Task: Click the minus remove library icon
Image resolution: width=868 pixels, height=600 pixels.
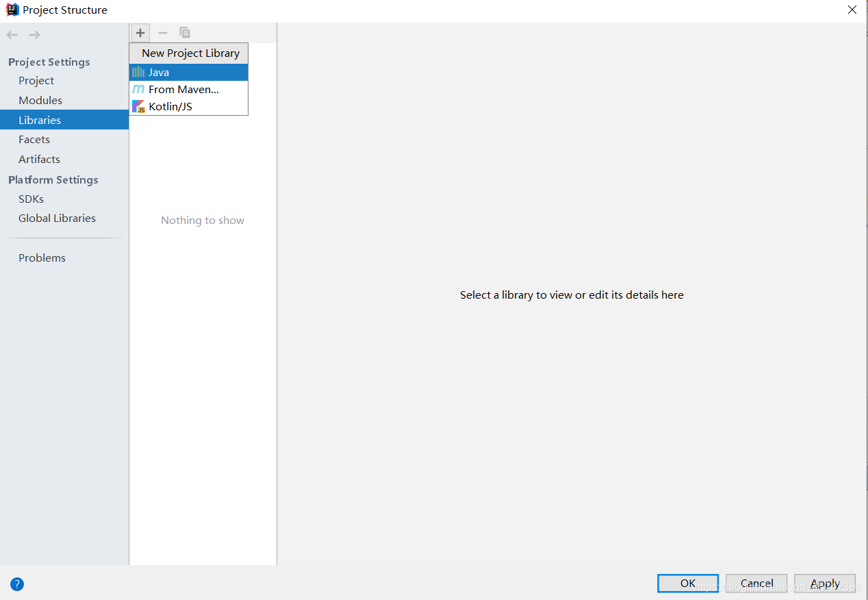Action: coord(163,33)
